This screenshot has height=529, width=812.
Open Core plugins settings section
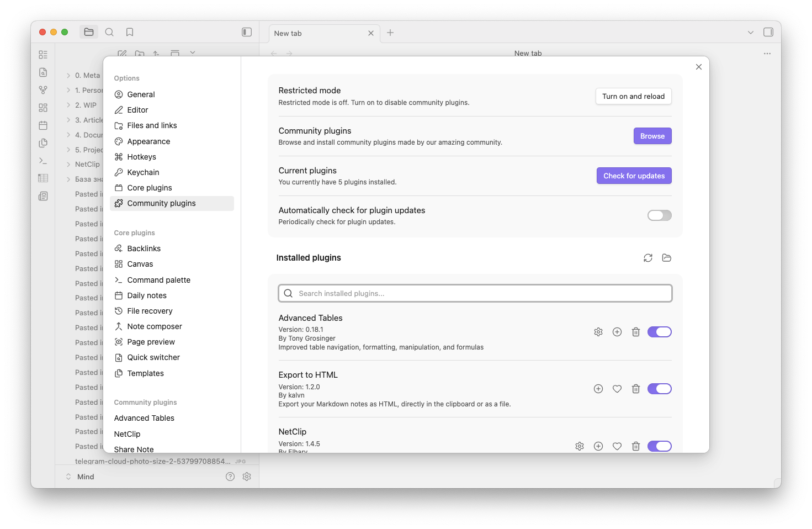coord(172,188)
